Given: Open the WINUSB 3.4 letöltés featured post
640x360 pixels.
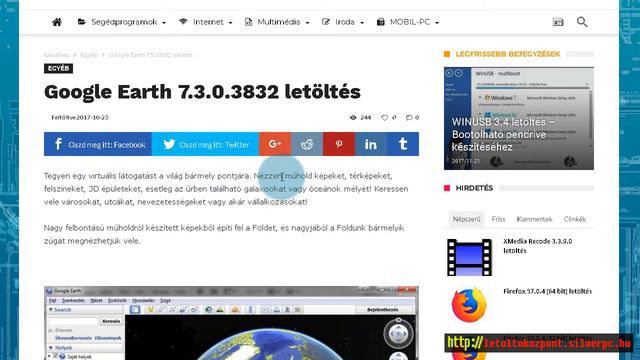Looking at the screenshot, I should pyautogui.click(x=519, y=118).
